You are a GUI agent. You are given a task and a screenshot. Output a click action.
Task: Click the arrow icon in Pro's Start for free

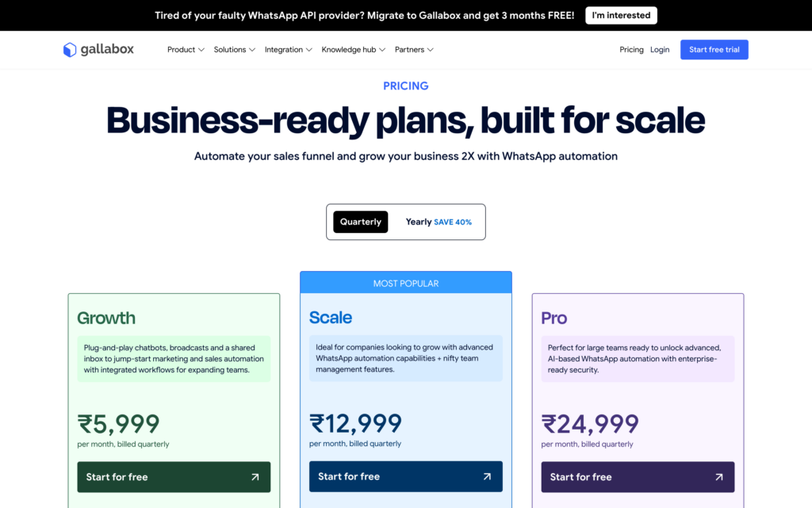coord(718,476)
